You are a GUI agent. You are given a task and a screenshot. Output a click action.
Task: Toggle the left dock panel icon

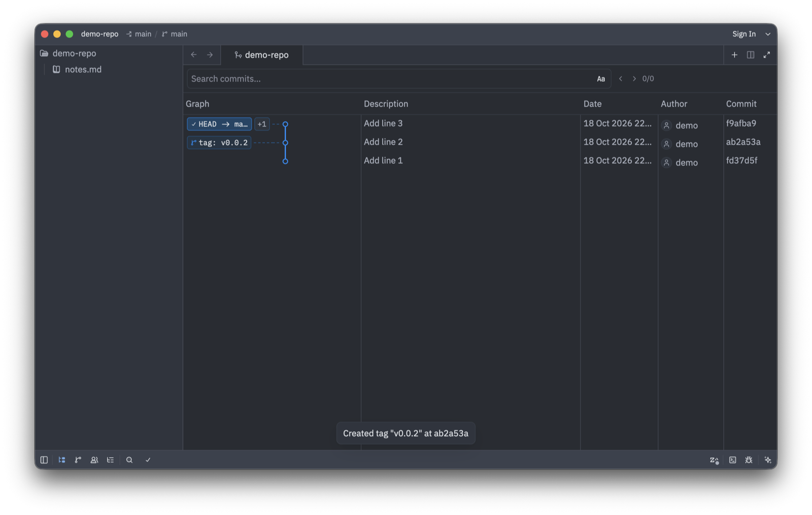[x=44, y=460]
